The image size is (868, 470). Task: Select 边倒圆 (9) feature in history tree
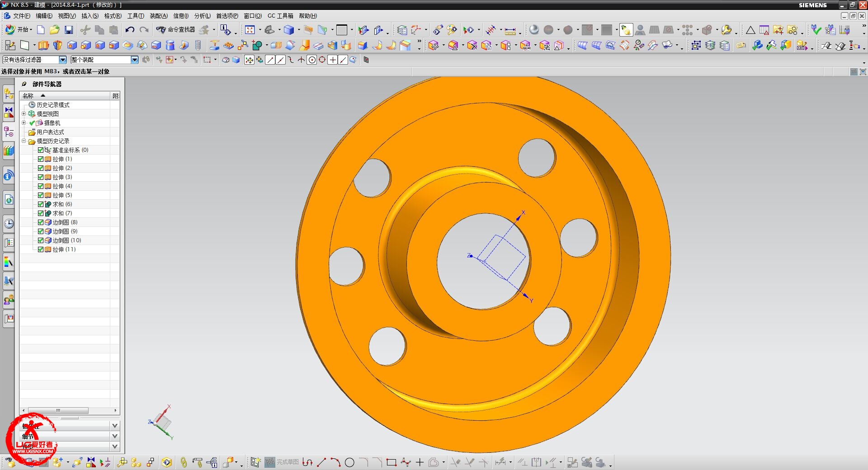click(65, 231)
